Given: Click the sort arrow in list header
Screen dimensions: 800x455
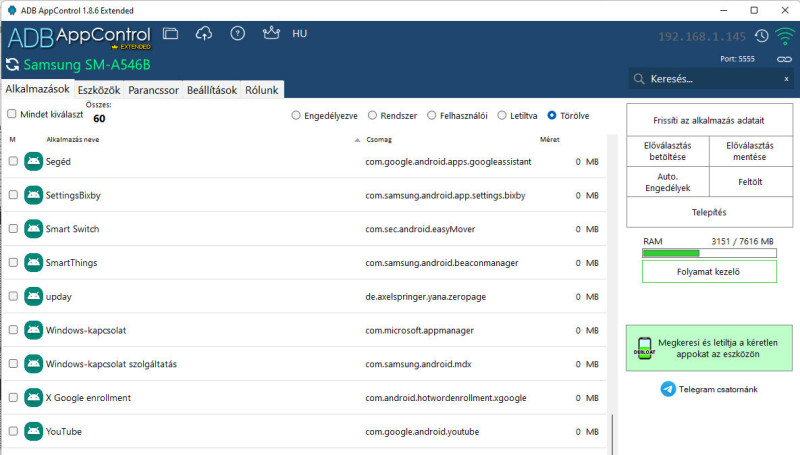Looking at the screenshot, I should tap(357, 140).
